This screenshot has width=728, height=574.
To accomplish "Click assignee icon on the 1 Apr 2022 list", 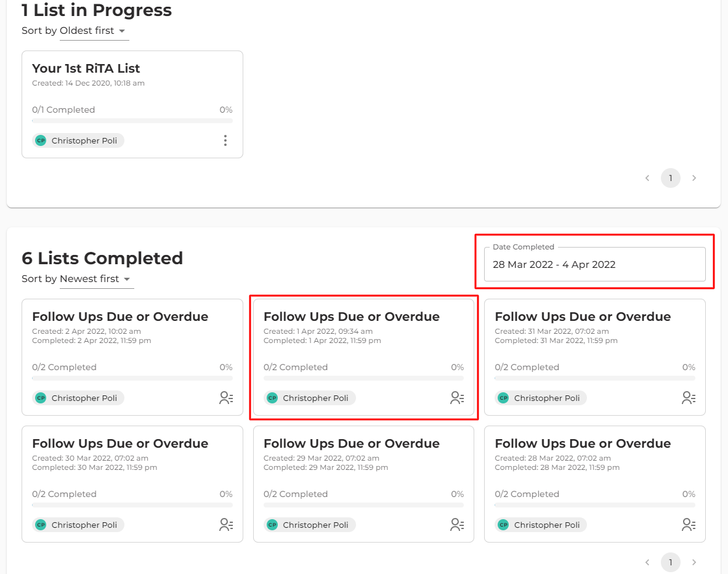I will 457,398.
